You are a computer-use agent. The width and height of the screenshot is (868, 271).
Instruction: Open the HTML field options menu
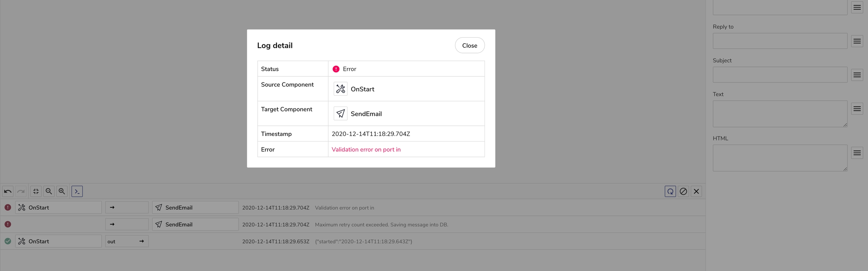pyautogui.click(x=857, y=153)
